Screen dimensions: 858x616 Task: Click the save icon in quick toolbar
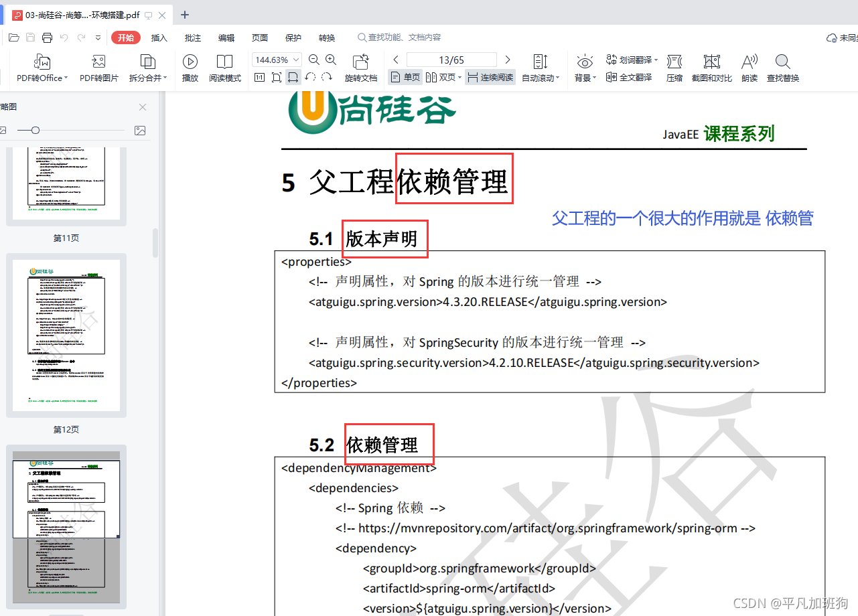(31, 37)
